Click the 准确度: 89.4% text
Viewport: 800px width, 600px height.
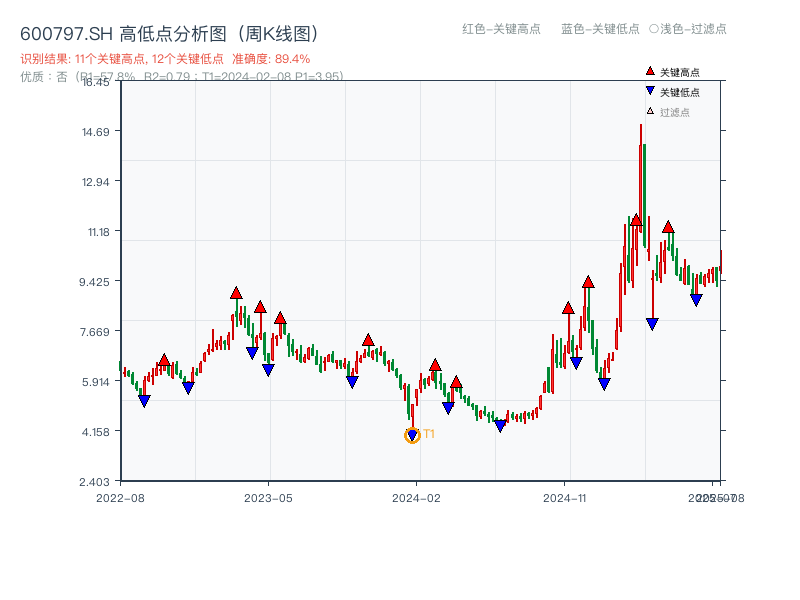pyautogui.click(x=271, y=59)
